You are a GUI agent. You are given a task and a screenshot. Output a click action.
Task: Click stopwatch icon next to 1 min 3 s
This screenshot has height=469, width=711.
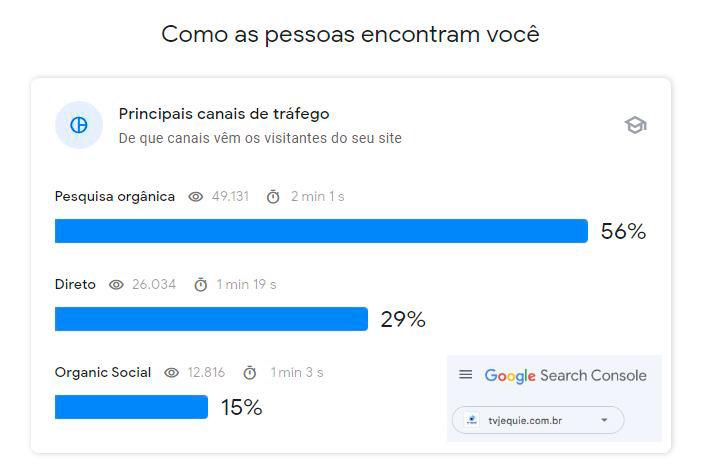point(249,373)
